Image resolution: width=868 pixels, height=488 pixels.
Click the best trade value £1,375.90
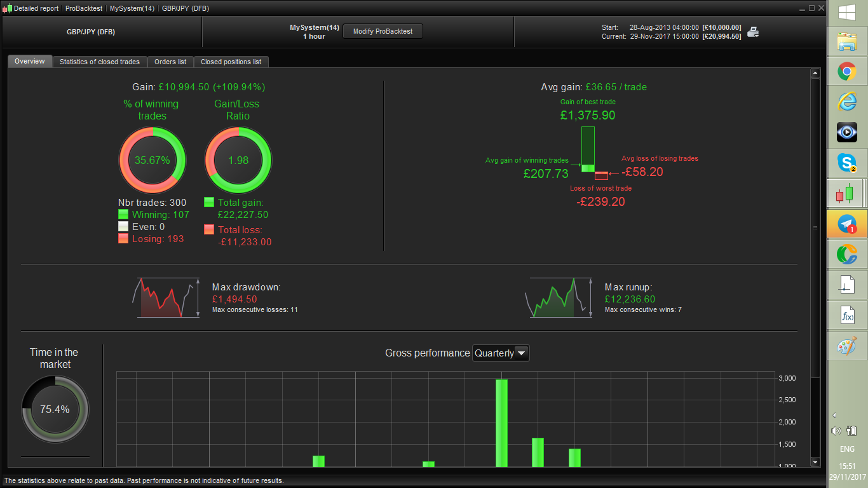[588, 115]
